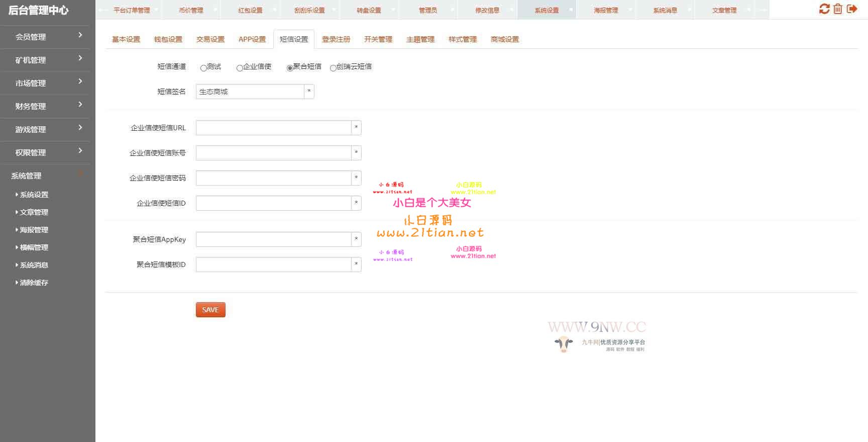Click the arrow icon next to 游戏管理

(x=80, y=128)
